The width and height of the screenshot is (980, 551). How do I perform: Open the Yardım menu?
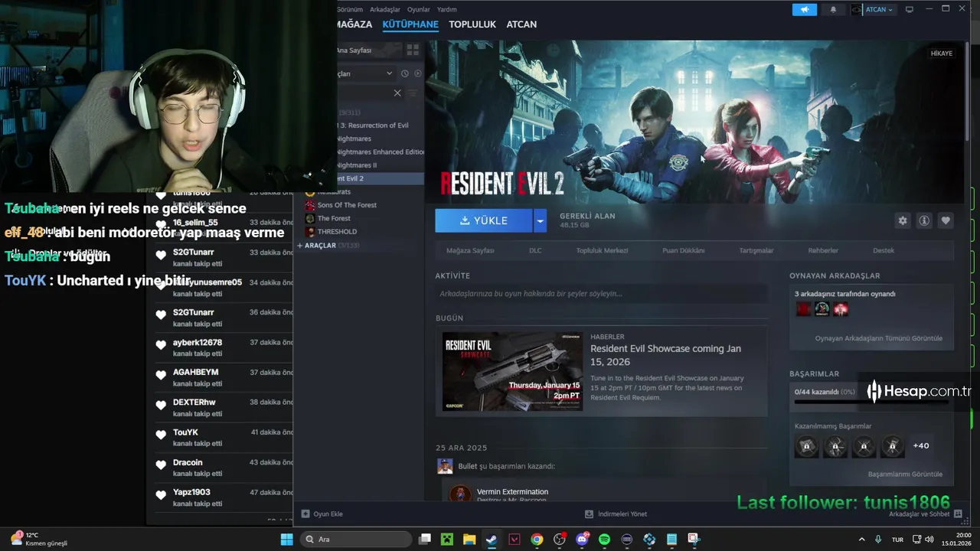point(446,9)
